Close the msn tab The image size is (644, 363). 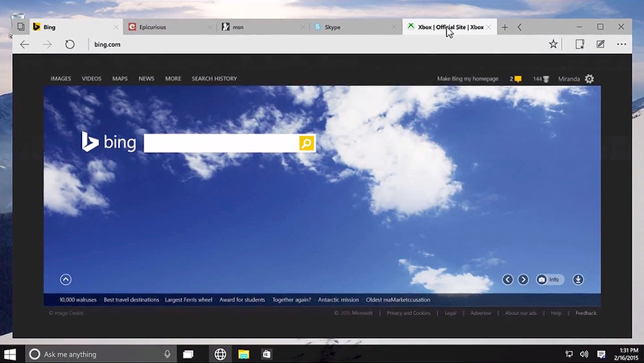tap(303, 27)
